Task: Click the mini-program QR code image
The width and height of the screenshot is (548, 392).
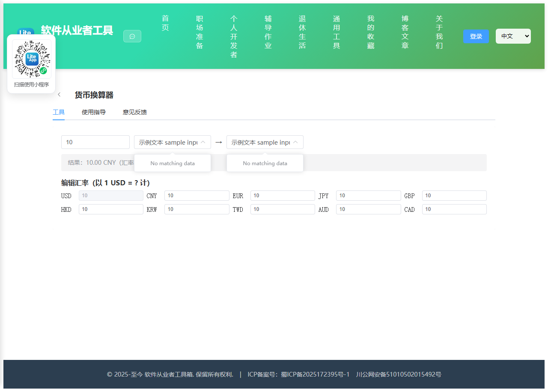Action: click(32, 59)
